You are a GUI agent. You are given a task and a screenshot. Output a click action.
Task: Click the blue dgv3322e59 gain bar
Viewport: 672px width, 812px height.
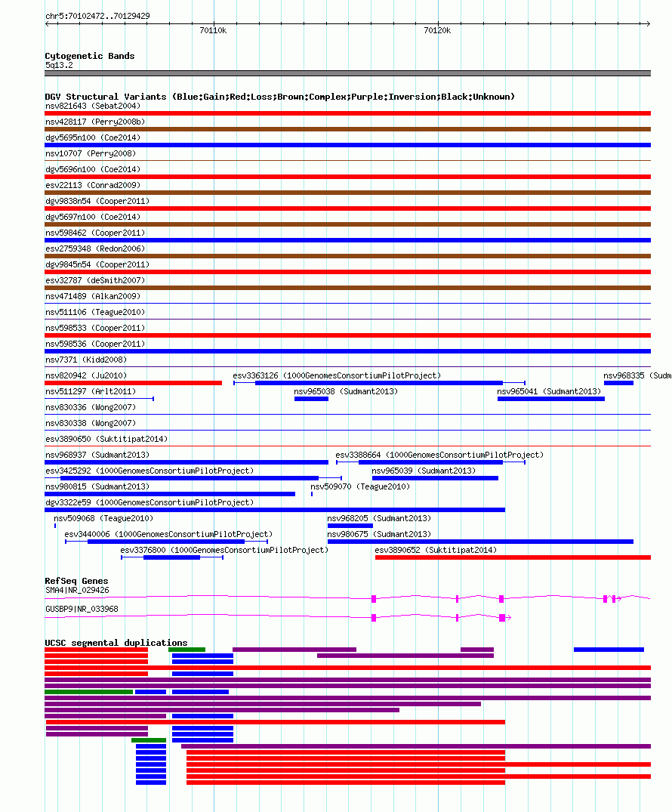(275, 510)
